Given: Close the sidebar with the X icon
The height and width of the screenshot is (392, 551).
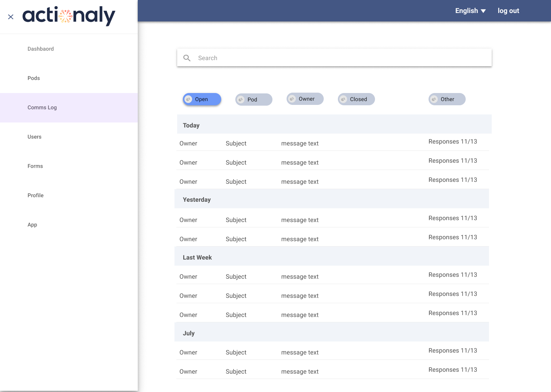Looking at the screenshot, I should tap(11, 17).
